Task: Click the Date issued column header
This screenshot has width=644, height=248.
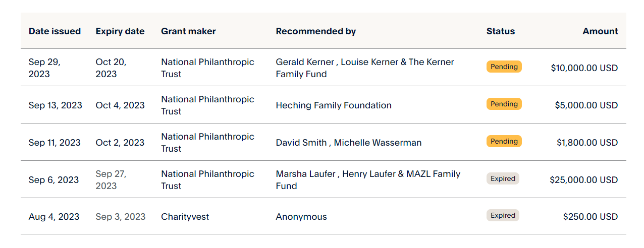Action: [x=55, y=31]
